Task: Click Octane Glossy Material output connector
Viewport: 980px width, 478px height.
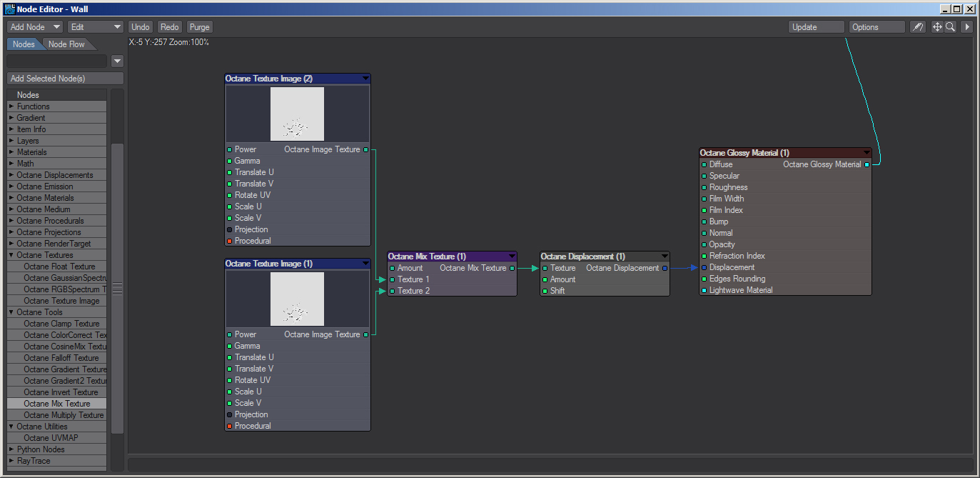Action: pyautogui.click(x=867, y=164)
